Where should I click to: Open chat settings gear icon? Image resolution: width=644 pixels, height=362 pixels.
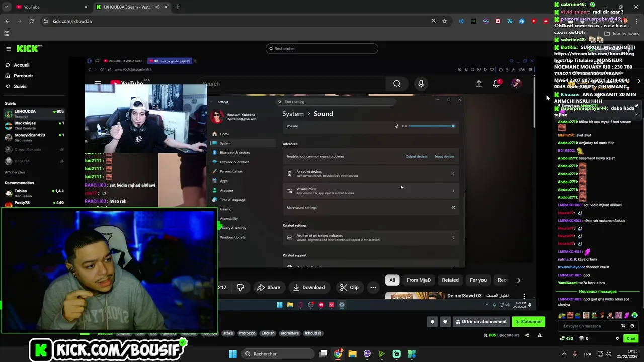pyautogui.click(x=617, y=339)
